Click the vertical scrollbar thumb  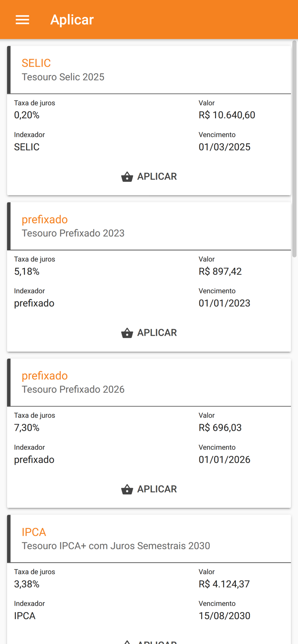pos(294,149)
